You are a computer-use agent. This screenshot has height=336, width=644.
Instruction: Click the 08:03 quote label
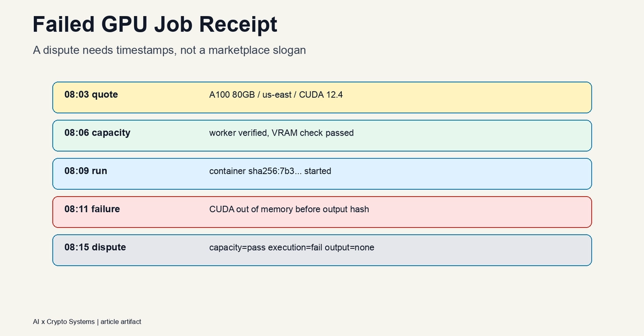pos(91,95)
